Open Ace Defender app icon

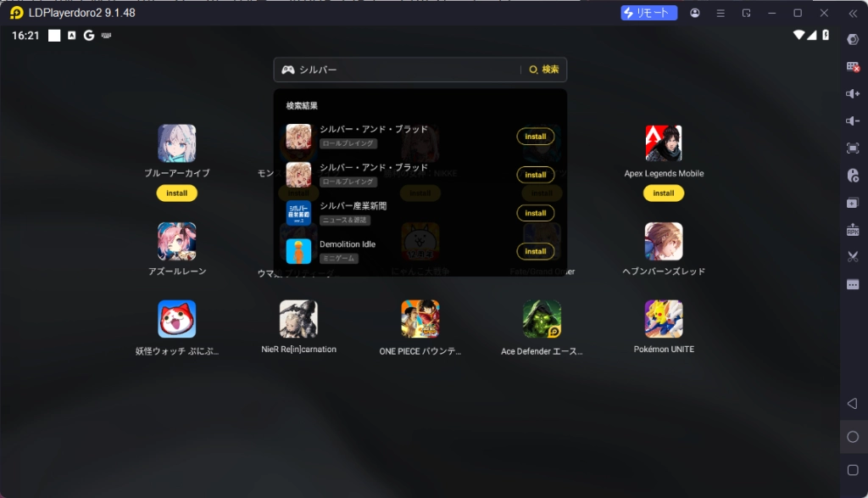point(542,319)
